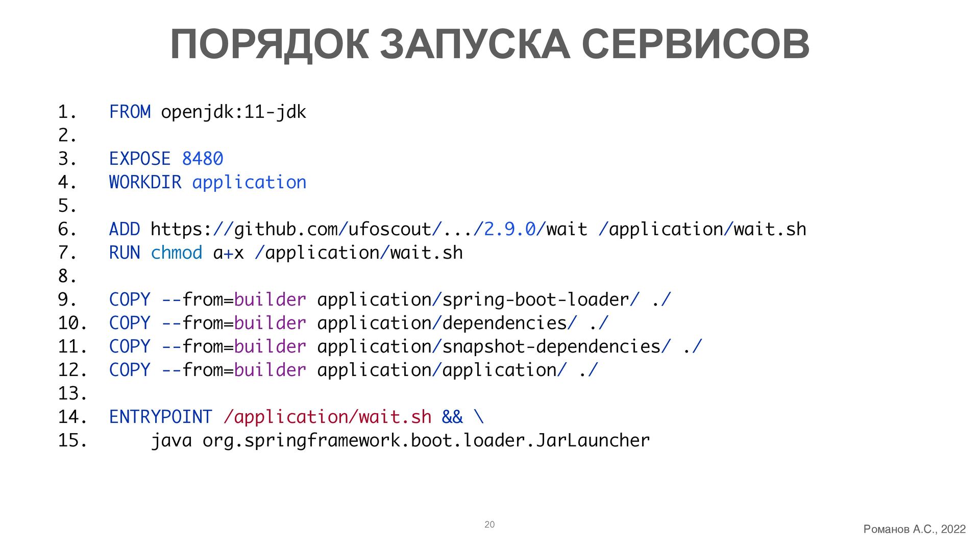The height and width of the screenshot is (551, 980).
Task: Click the ADD keyword on line 6
Action: pyautogui.click(x=125, y=229)
